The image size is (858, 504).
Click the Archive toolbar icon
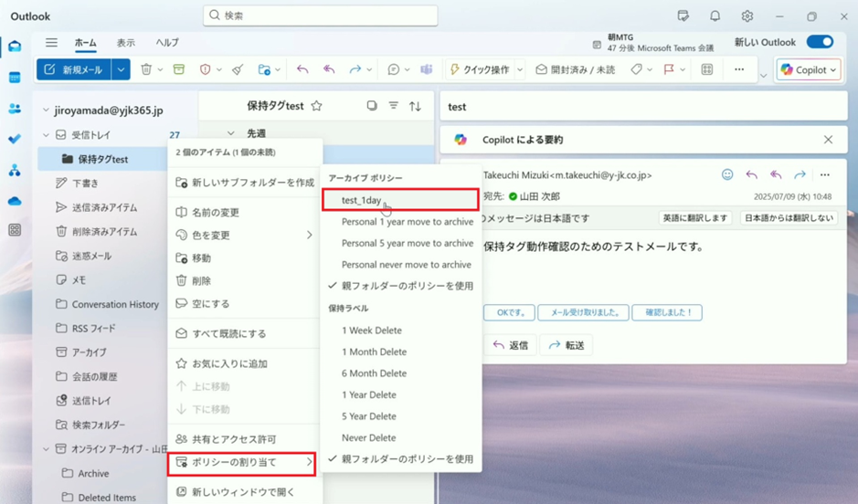point(179,69)
